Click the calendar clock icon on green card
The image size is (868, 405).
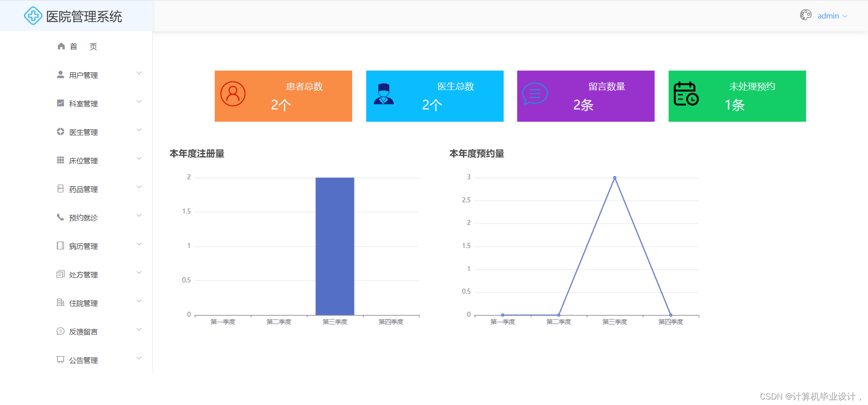[x=686, y=94]
